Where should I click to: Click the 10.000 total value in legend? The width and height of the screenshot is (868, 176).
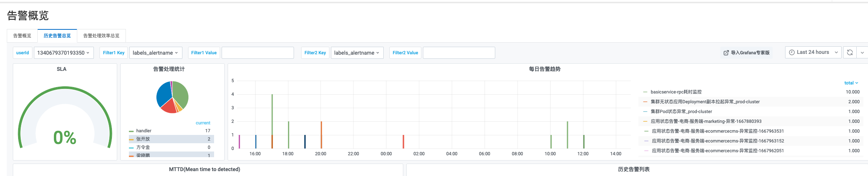[853, 92]
